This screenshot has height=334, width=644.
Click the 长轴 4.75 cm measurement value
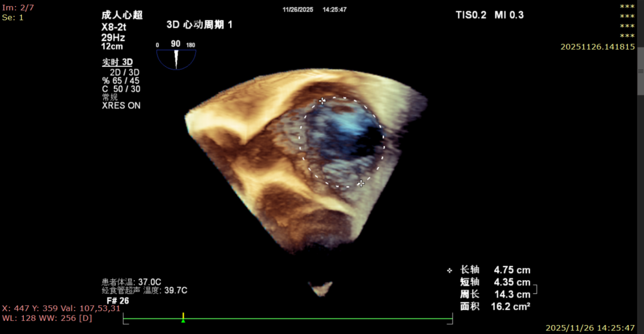pos(512,270)
